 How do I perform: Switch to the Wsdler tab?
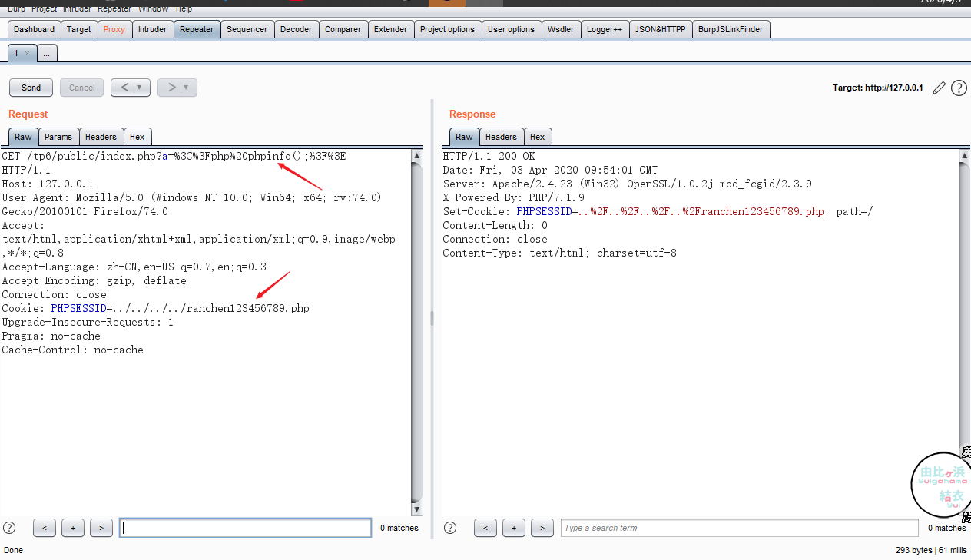(x=561, y=29)
